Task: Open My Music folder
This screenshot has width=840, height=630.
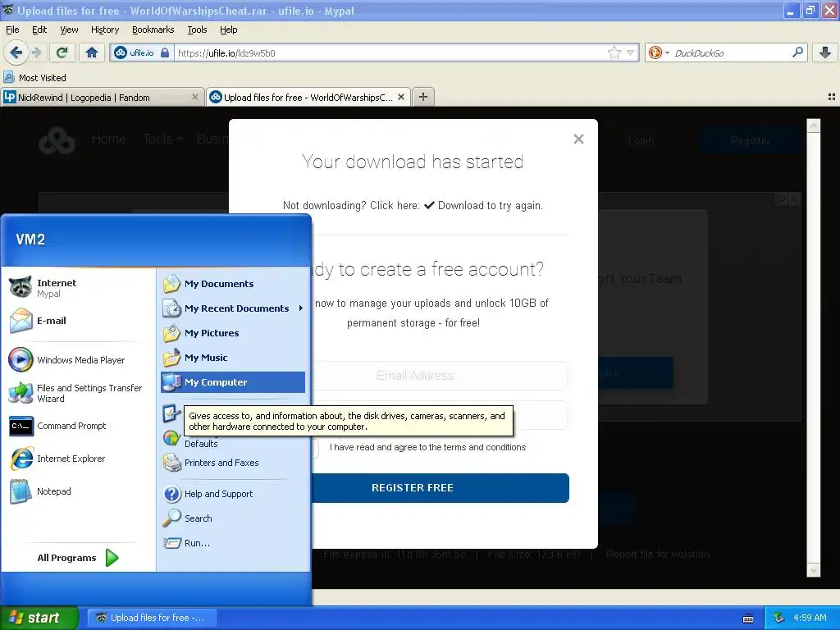Action: pyautogui.click(x=233, y=358)
